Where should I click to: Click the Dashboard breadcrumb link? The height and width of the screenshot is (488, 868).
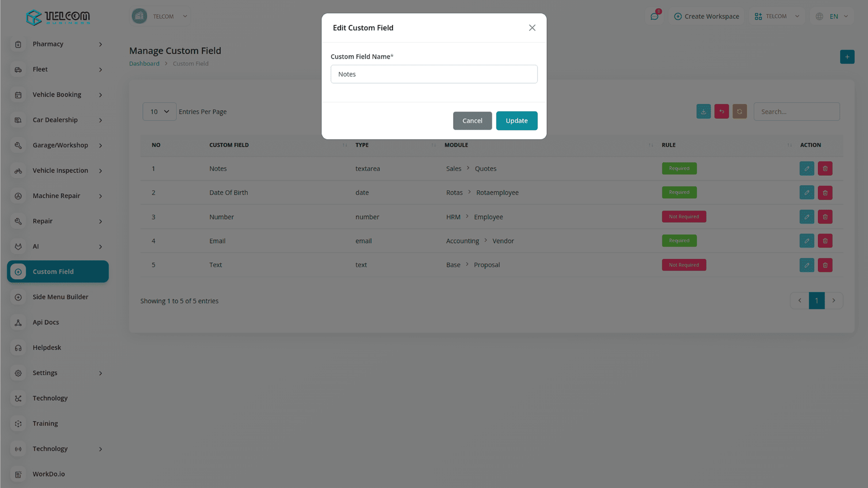144,64
